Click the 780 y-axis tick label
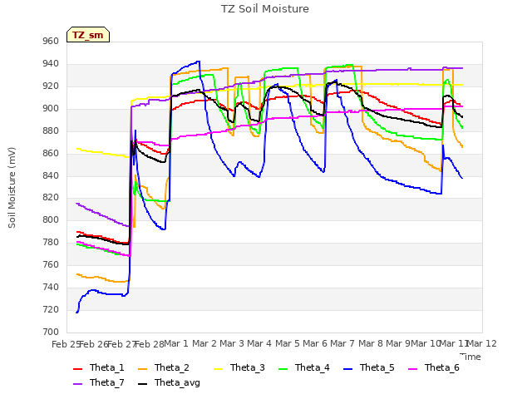Image resolution: width=532 pixels, height=399 pixels. [51, 242]
